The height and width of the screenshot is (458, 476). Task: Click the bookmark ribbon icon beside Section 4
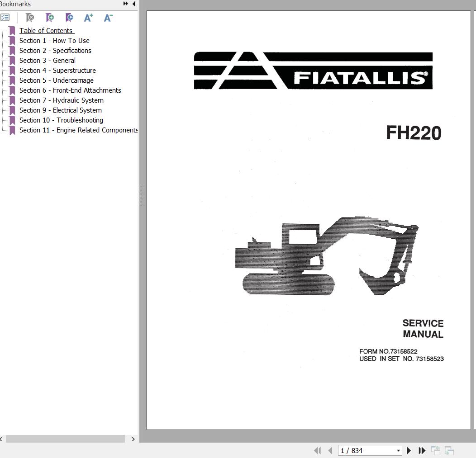coord(12,71)
